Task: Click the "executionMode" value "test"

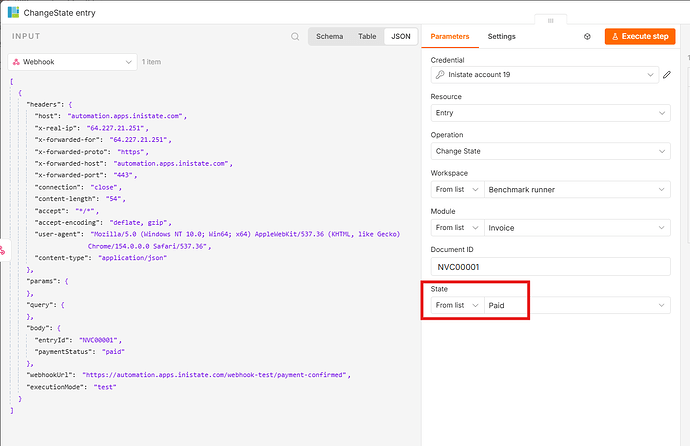Action: 105,387
